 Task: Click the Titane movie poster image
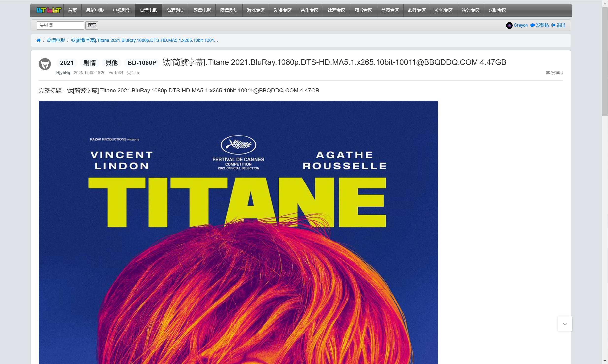[x=238, y=232]
